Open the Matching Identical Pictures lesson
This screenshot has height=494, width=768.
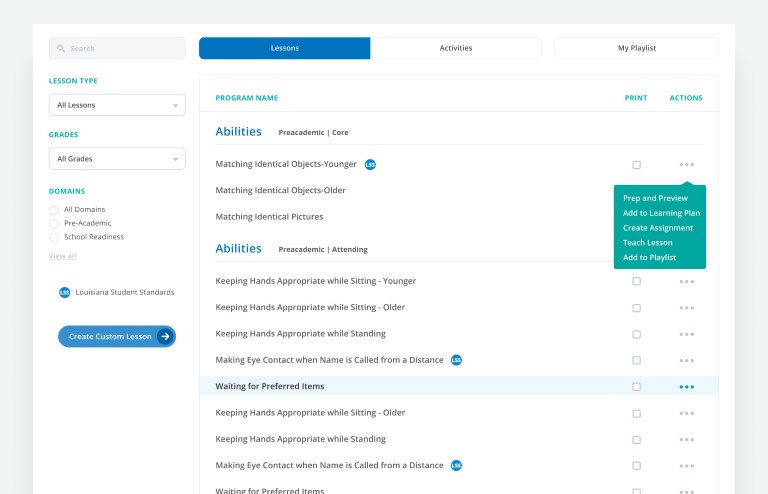[269, 216]
